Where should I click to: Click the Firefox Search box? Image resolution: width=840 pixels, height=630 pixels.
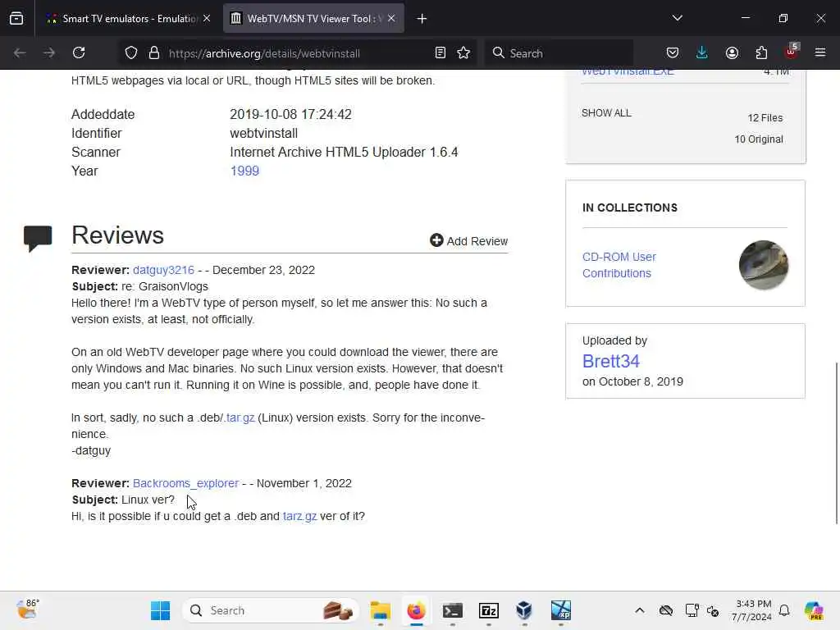[x=559, y=53]
